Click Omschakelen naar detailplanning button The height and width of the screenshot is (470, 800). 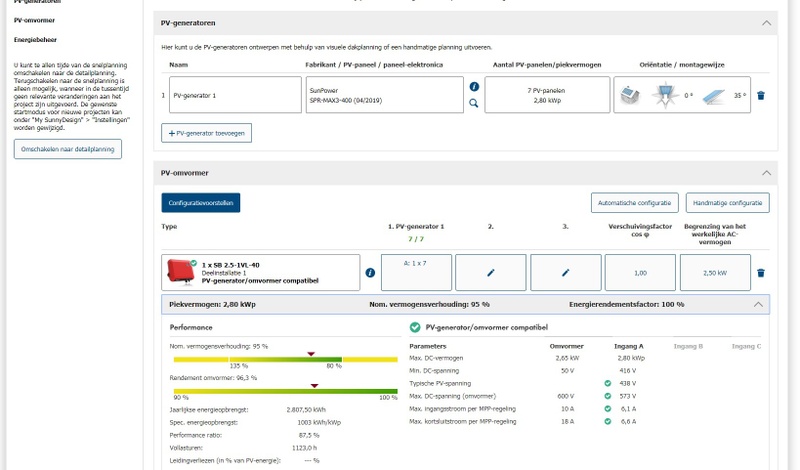(68, 149)
